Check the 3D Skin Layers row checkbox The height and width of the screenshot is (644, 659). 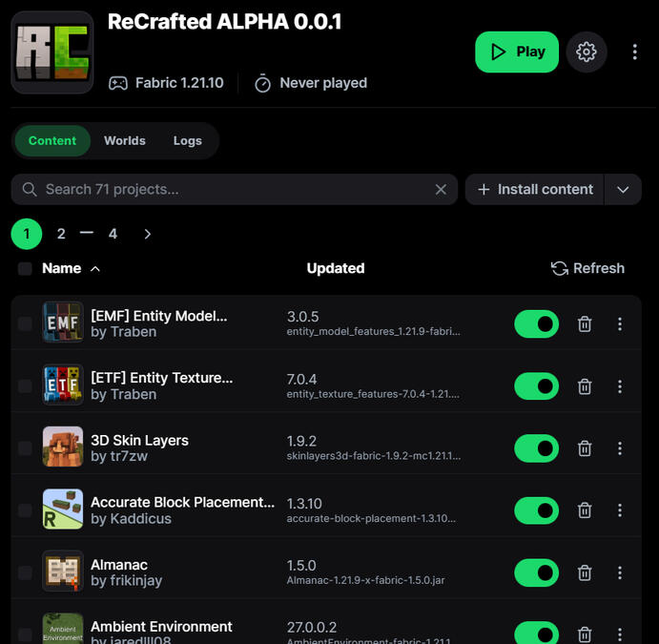click(25, 448)
